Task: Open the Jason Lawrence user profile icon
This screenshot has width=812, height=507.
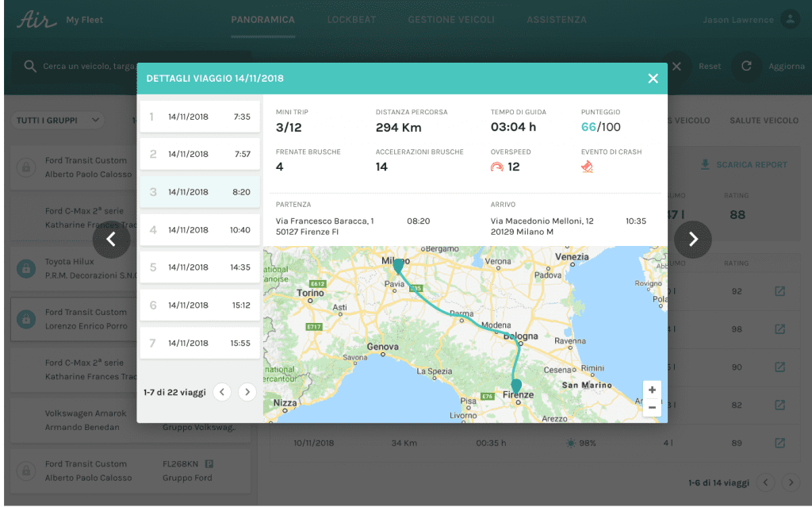Action: tap(790, 17)
